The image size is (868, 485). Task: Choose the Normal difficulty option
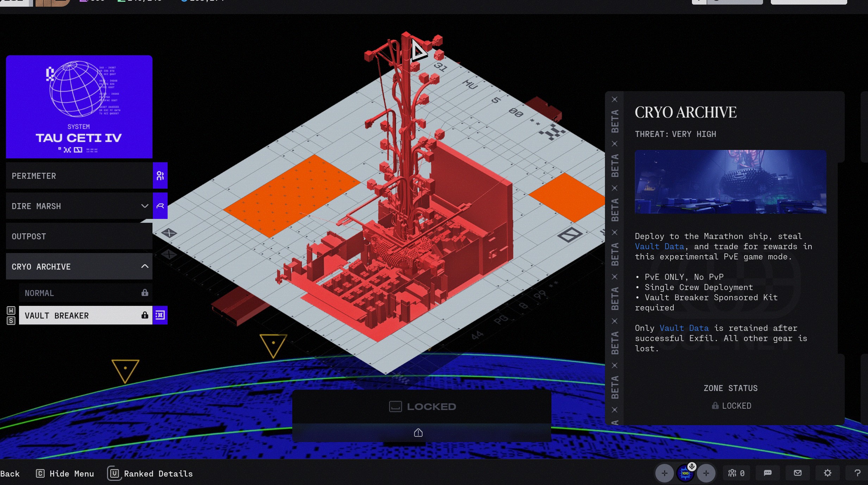click(x=86, y=293)
